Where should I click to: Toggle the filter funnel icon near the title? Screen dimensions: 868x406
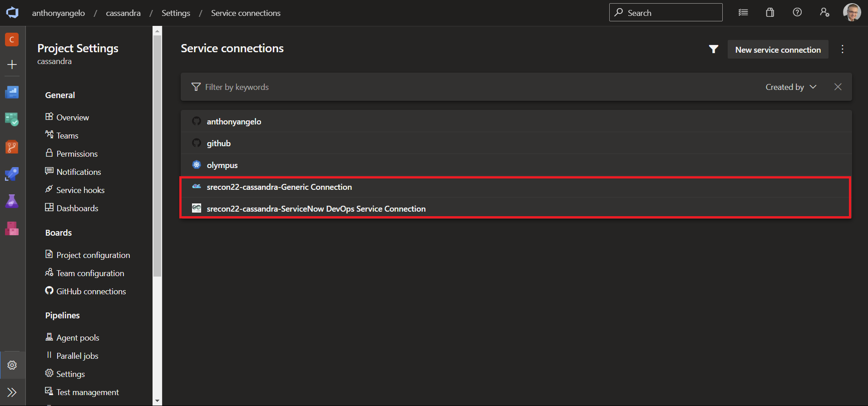coord(714,49)
